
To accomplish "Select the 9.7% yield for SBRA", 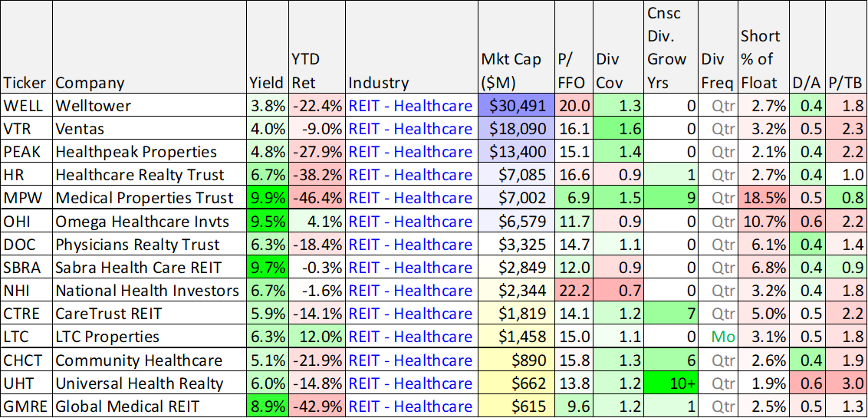I will pyautogui.click(x=268, y=268).
